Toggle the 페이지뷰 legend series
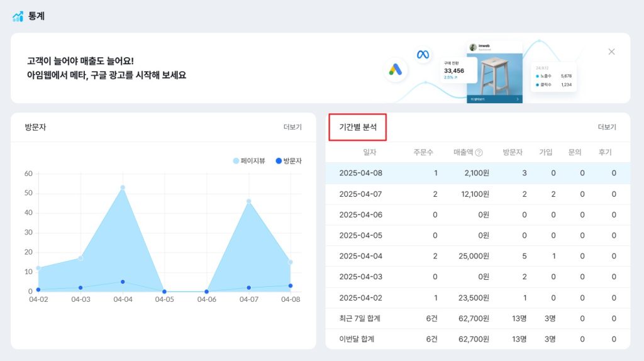This screenshot has height=361, width=644. pyautogui.click(x=249, y=161)
